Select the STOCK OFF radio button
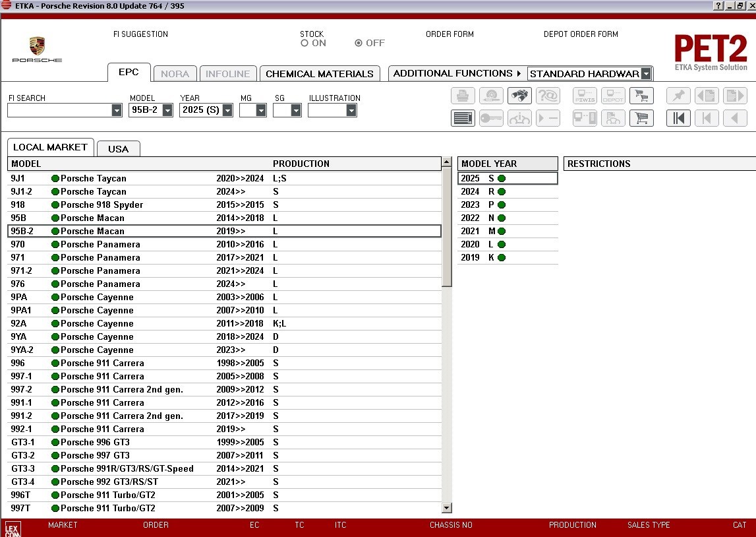Screen dimensions: 756x537 (359, 43)
